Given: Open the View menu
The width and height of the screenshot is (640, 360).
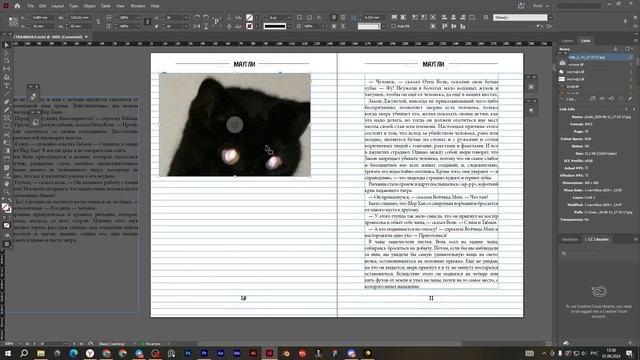Looking at the screenshot, I should coord(120,6).
